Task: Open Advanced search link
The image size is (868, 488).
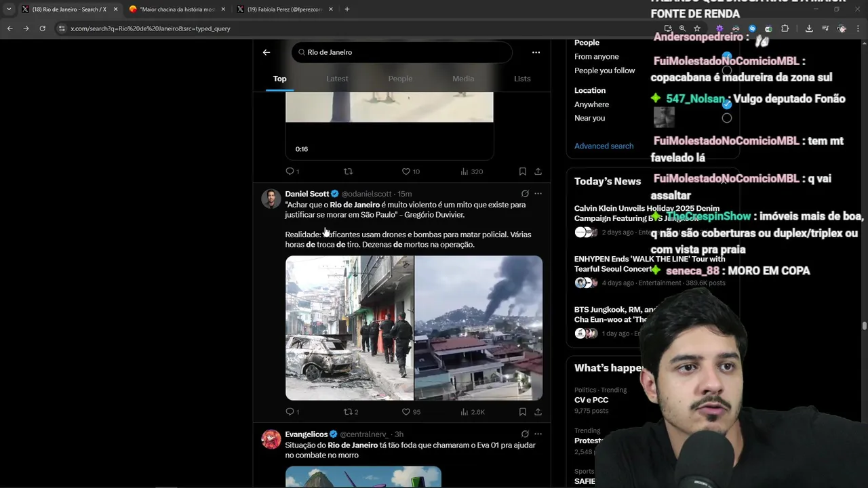Action: coord(604,146)
